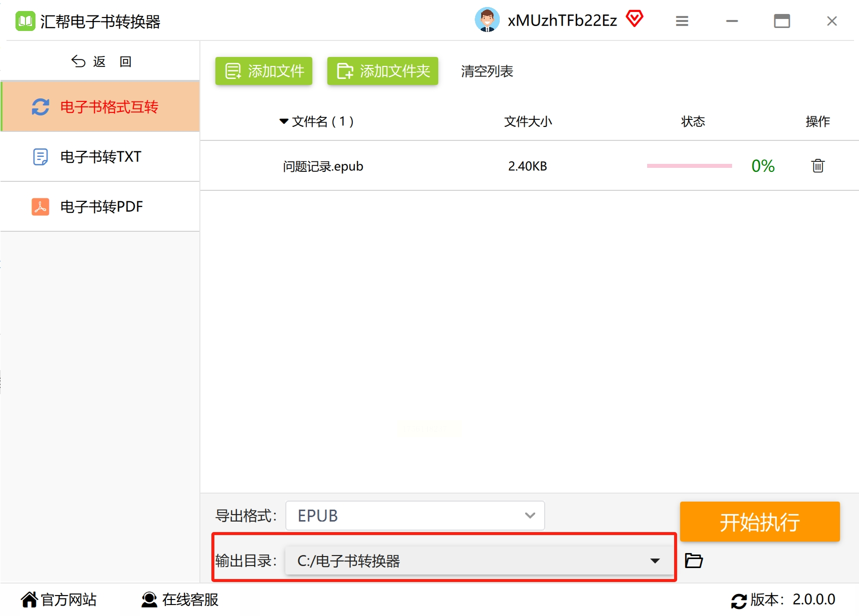859x616 pixels.
Task: Click the 0% progress value
Action: 763,166
